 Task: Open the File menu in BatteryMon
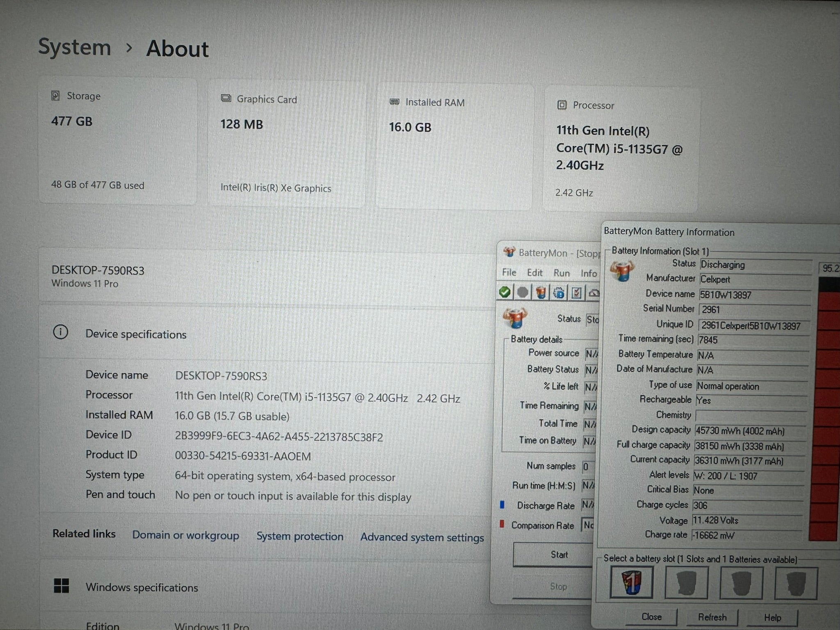(x=509, y=272)
